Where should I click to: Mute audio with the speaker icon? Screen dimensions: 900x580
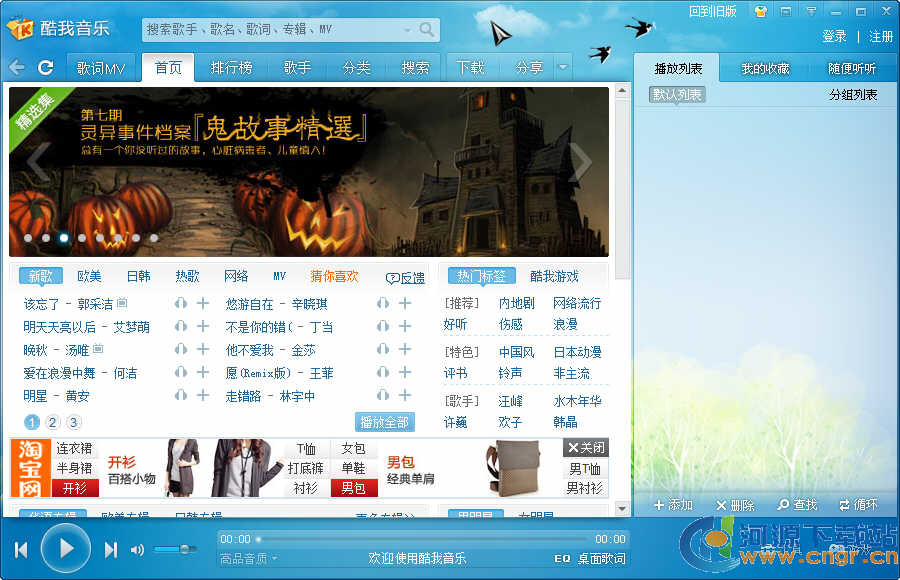[137, 549]
